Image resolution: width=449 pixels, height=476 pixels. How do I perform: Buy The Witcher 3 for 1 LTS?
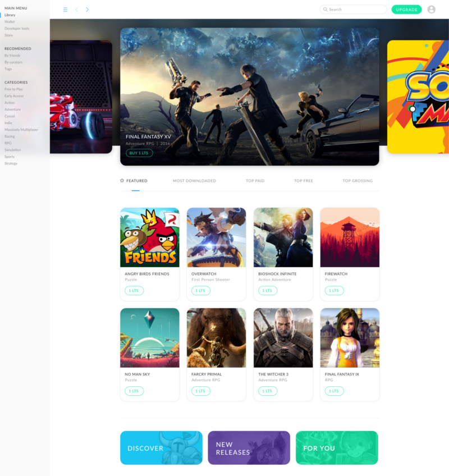coord(268,391)
